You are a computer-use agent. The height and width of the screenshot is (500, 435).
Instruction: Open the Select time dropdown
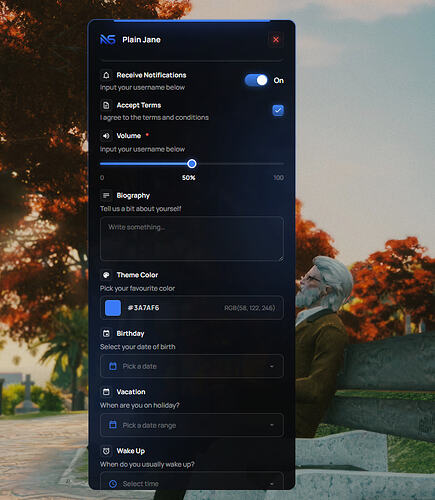tap(192, 481)
